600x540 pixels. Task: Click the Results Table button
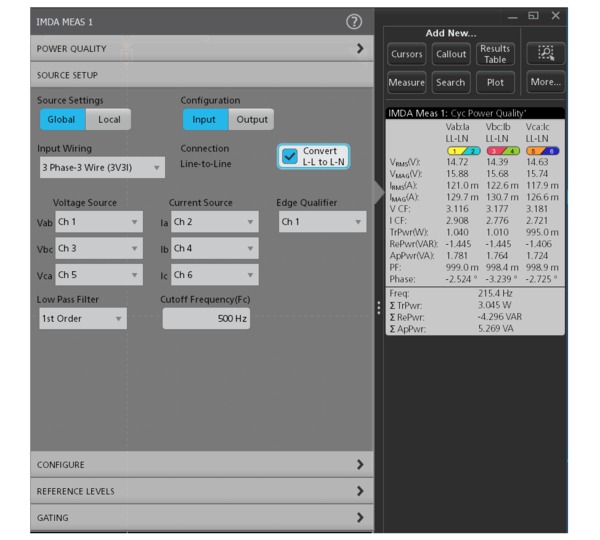click(495, 54)
